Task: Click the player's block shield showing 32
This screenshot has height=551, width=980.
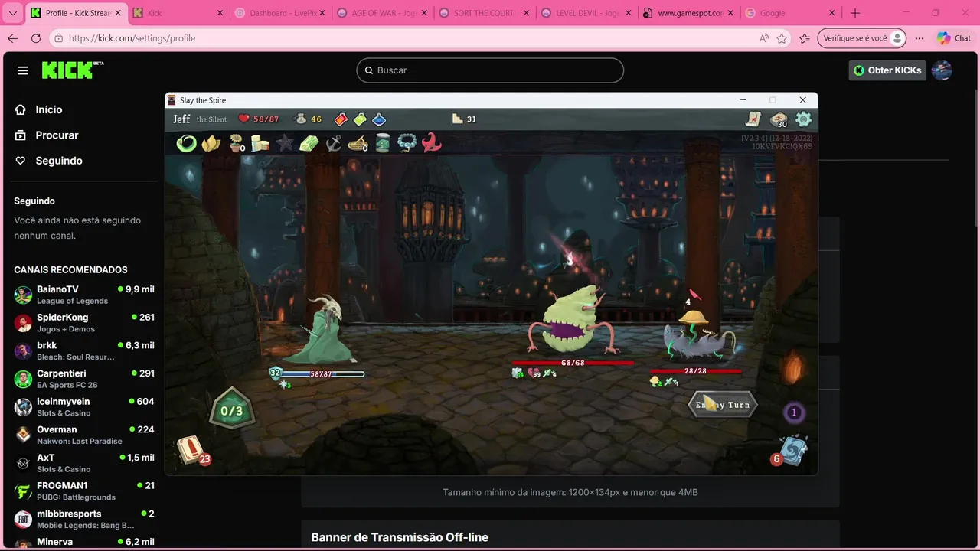Action: (x=276, y=373)
